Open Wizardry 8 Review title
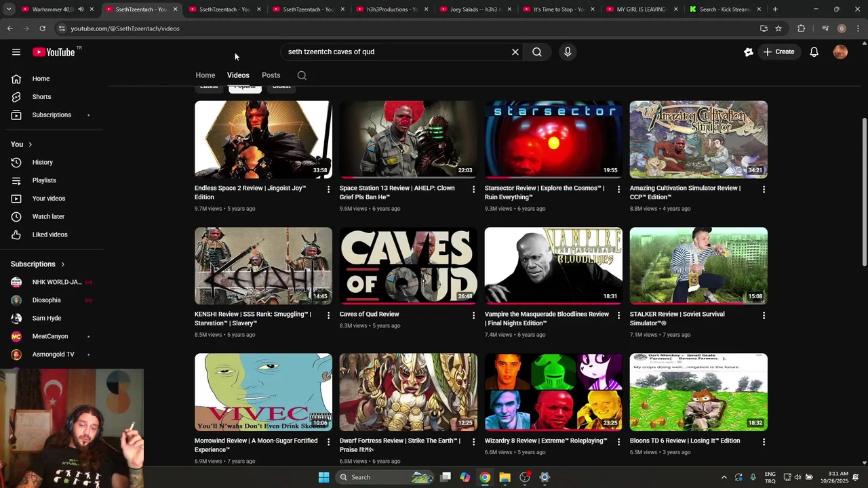This screenshot has height=488, width=868. 546,441
